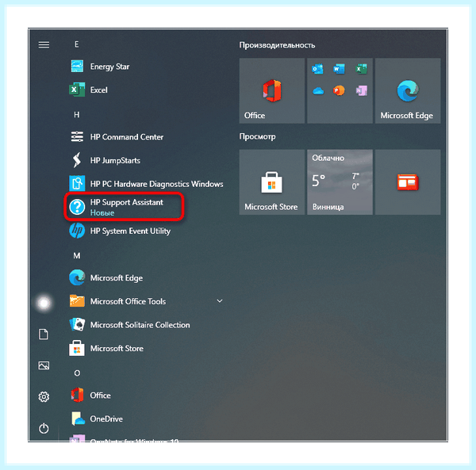The image size is (476, 470).
Task: Open the hamburger menu in Start
Action: (x=44, y=45)
